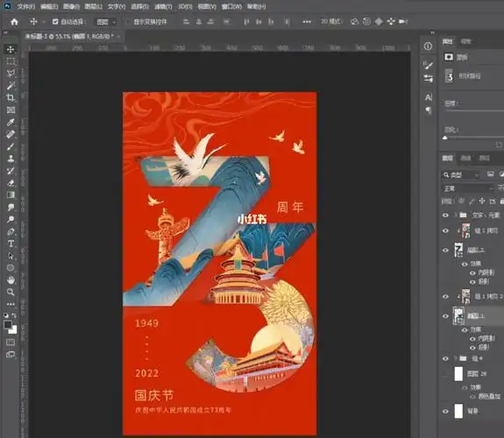This screenshot has height=438, width=504.
Task: Select the Horizontal Type tool
Action: [x=11, y=244]
